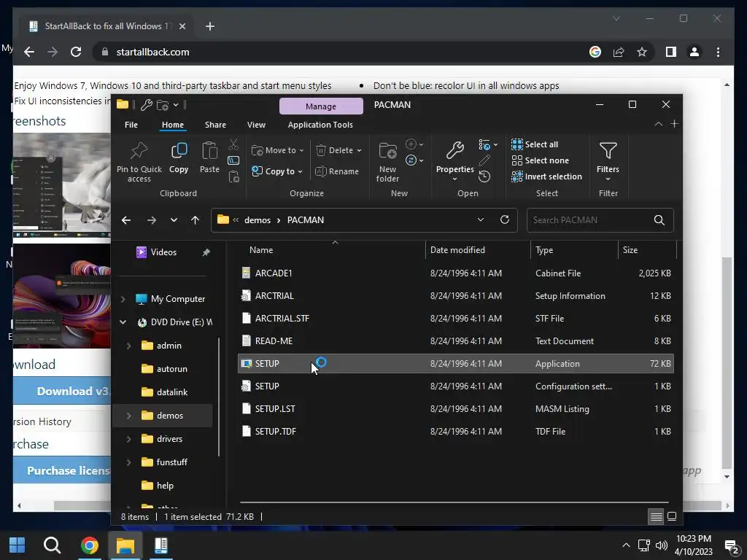747x560 pixels.
Task: Switch to the View ribbon tab
Action: [x=256, y=125]
